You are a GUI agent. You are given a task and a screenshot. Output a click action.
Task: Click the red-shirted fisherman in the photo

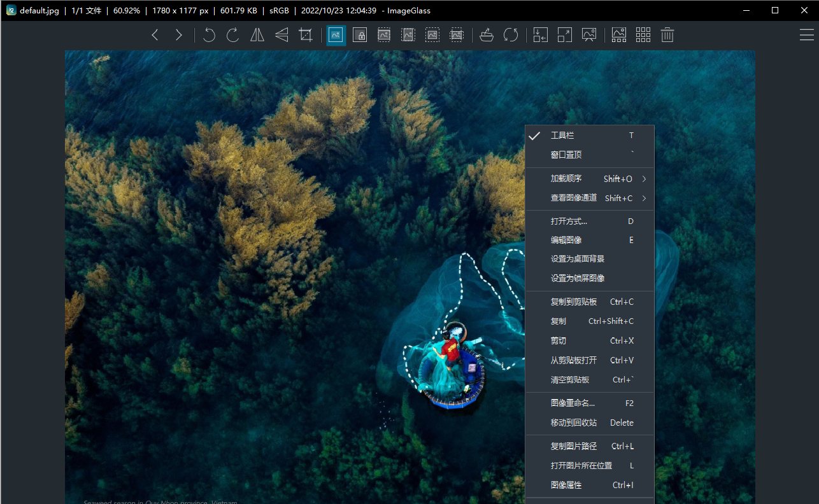pos(450,351)
